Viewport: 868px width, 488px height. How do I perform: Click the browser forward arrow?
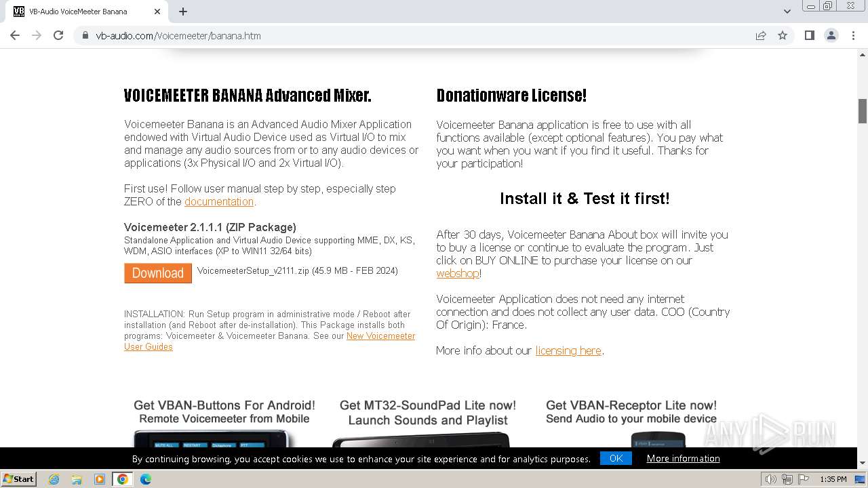click(x=37, y=35)
